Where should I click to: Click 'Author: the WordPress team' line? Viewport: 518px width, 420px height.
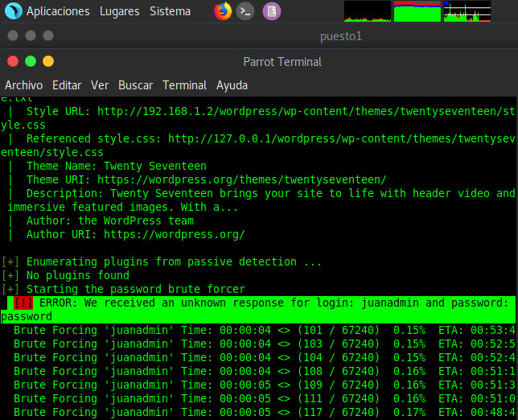[110, 220]
